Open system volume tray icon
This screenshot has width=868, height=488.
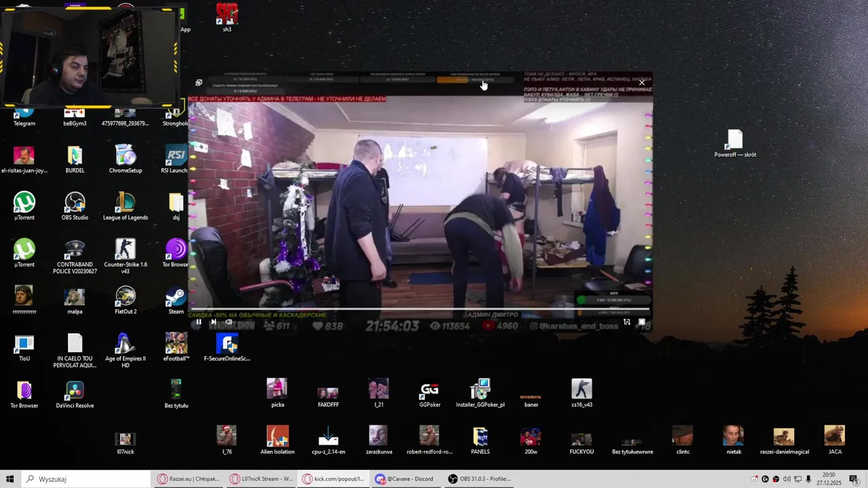(787, 479)
